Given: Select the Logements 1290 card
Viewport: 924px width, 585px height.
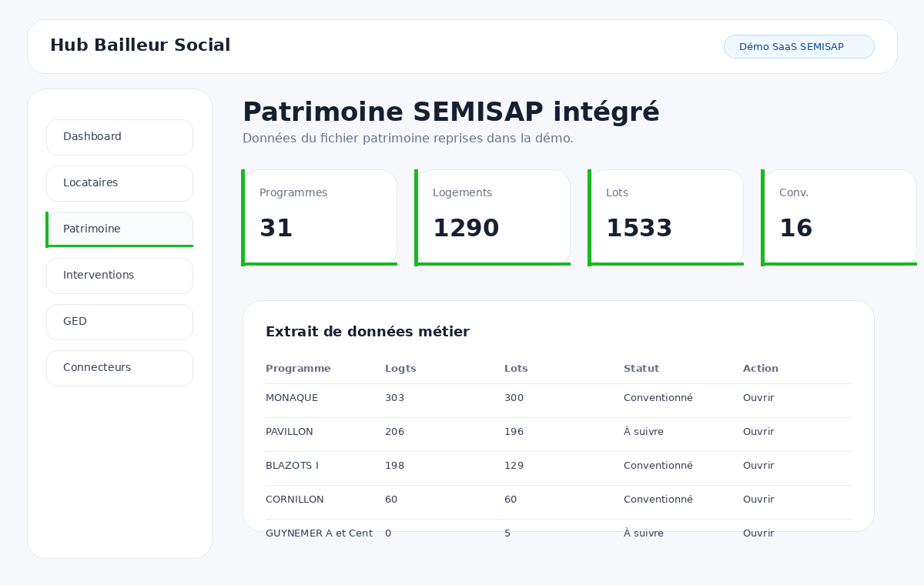Looking at the screenshot, I should point(493,218).
